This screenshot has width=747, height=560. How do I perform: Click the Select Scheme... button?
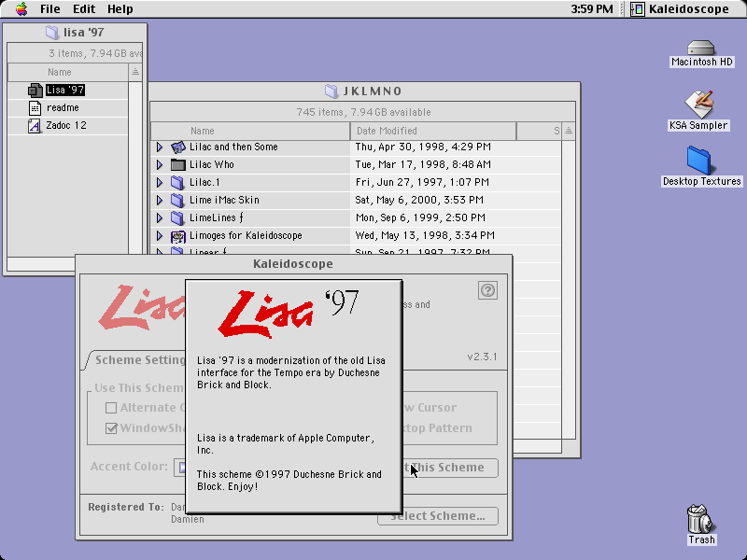pyautogui.click(x=438, y=516)
